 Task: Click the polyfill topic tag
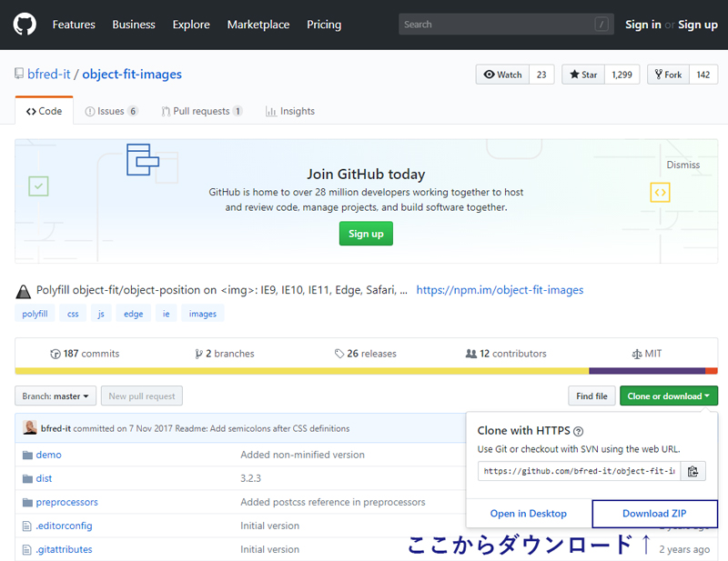coord(35,314)
